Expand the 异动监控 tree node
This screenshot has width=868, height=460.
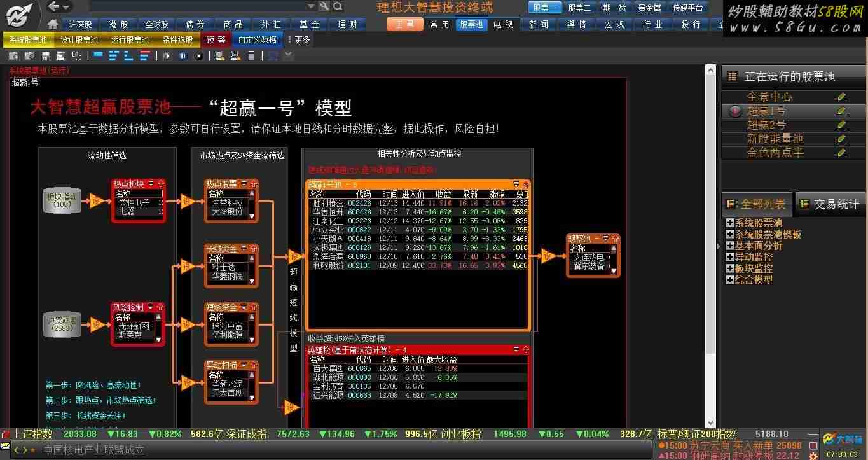tap(730, 257)
